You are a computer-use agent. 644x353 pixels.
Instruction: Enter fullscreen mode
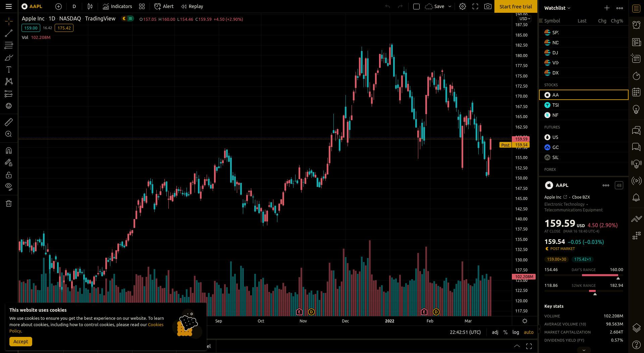pyautogui.click(x=475, y=6)
